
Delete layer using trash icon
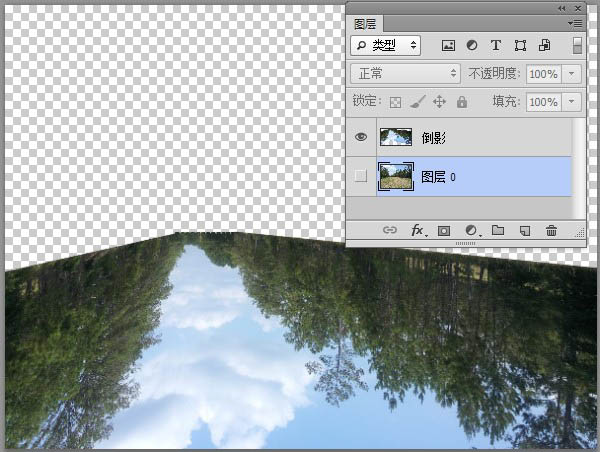pyautogui.click(x=551, y=230)
